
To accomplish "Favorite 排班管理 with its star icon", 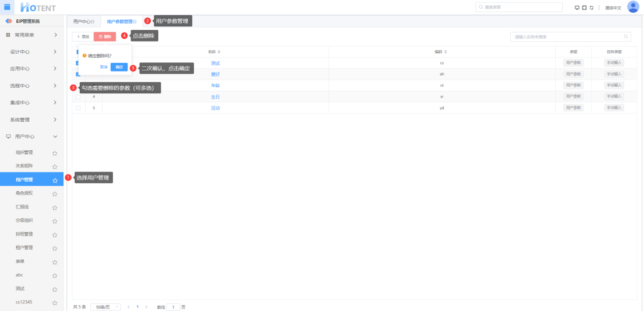I will (x=55, y=235).
